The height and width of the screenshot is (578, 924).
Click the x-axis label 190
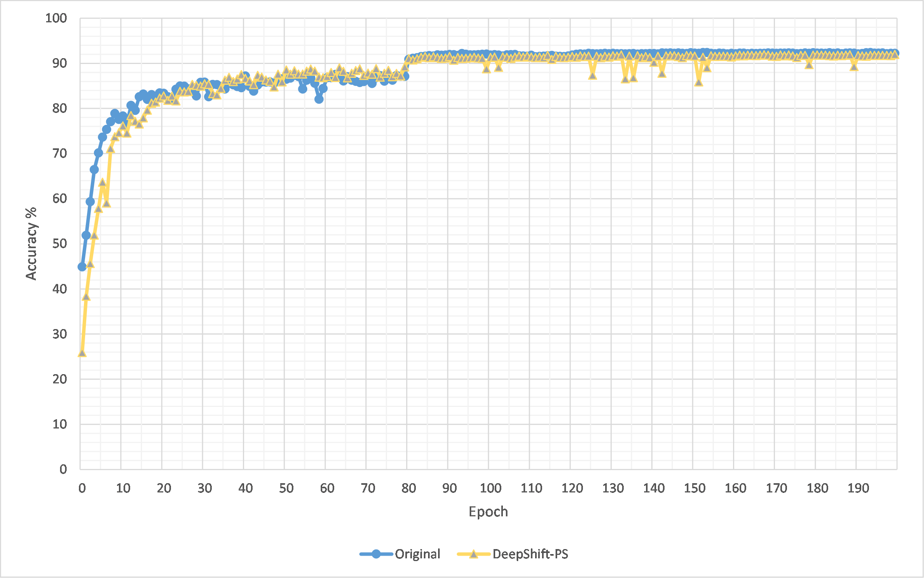tap(858, 488)
